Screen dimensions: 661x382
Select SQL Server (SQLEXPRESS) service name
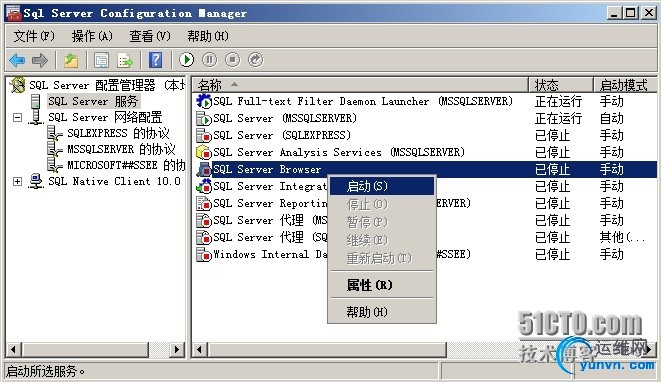click(x=282, y=135)
